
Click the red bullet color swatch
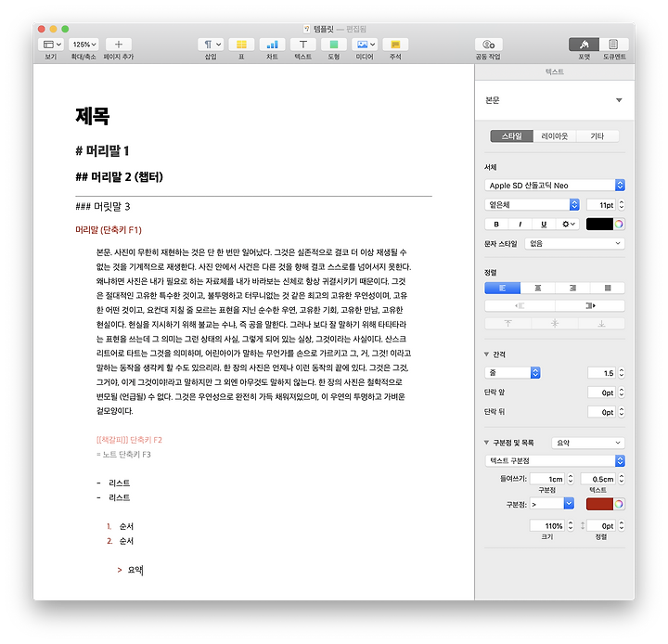[599, 504]
